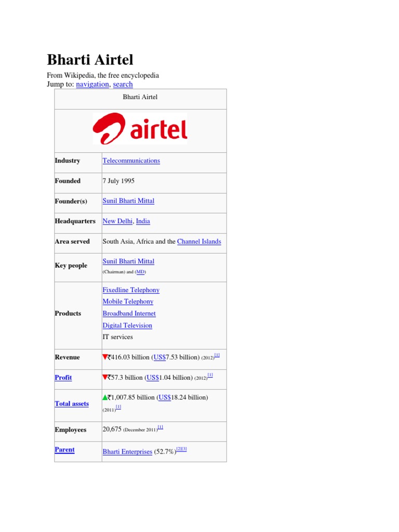Click the MD link under Key people
This screenshot has width=399, height=532.
[x=140, y=272]
